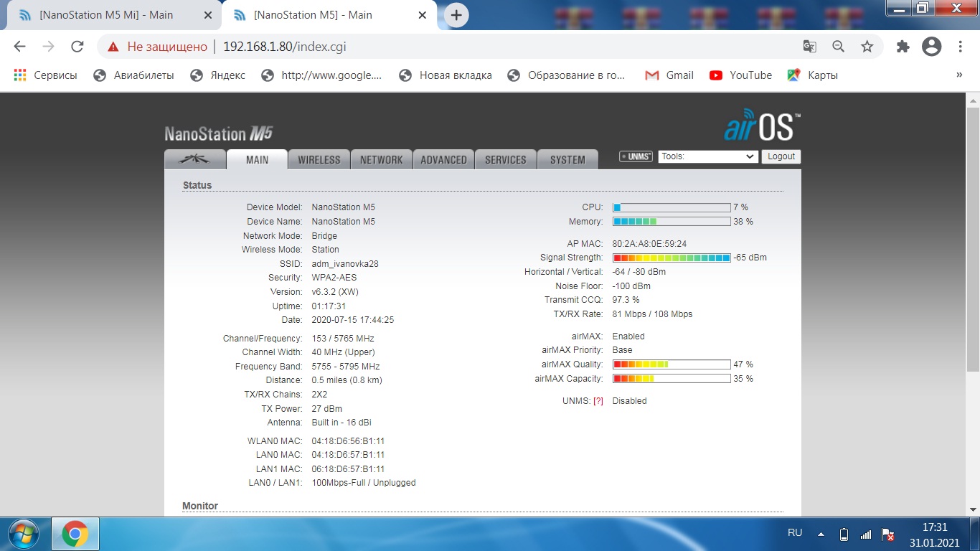
Task: Click the battery tray icon
Action: point(844,534)
